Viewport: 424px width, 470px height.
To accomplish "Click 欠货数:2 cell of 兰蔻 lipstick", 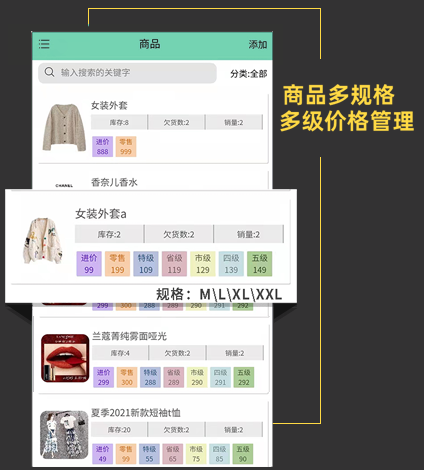I will [177, 353].
